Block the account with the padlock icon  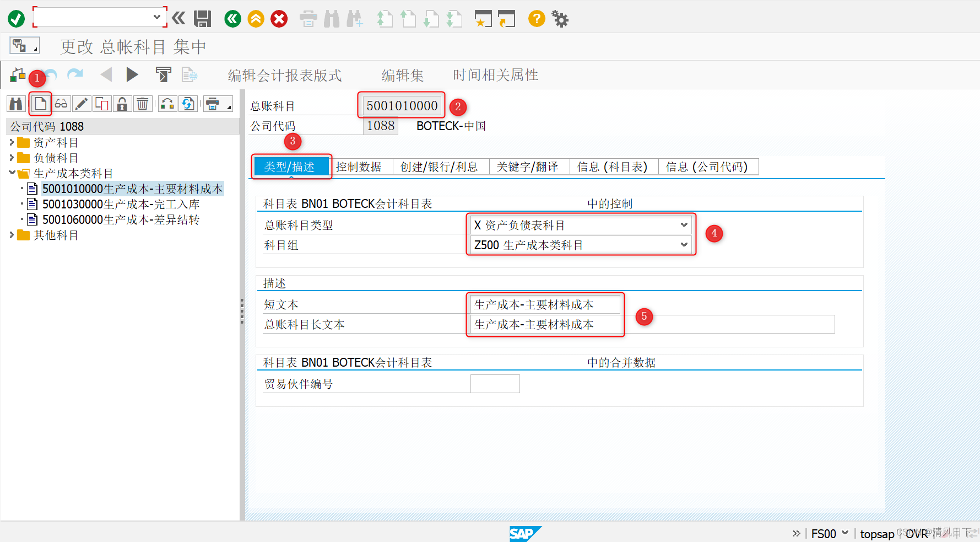(x=122, y=103)
